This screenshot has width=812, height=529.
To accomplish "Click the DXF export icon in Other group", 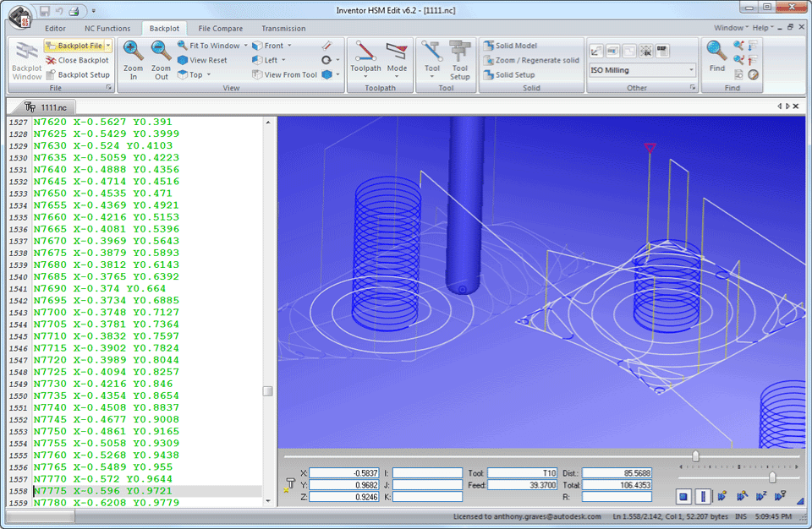I will (x=662, y=50).
